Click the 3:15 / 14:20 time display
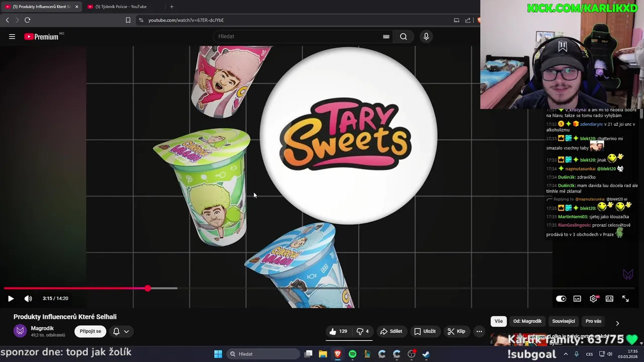644x362 pixels. coord(55,298)
